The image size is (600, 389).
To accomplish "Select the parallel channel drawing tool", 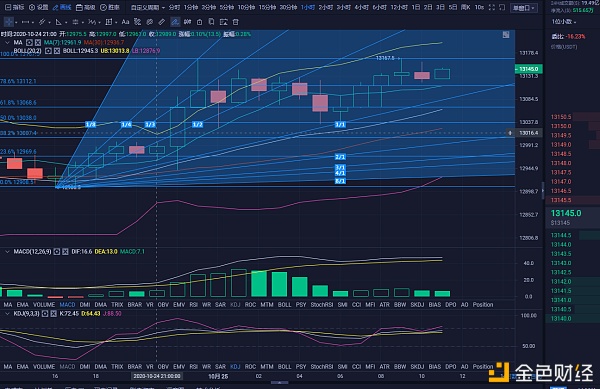I will pyautogui.click(x=42, y=22).
